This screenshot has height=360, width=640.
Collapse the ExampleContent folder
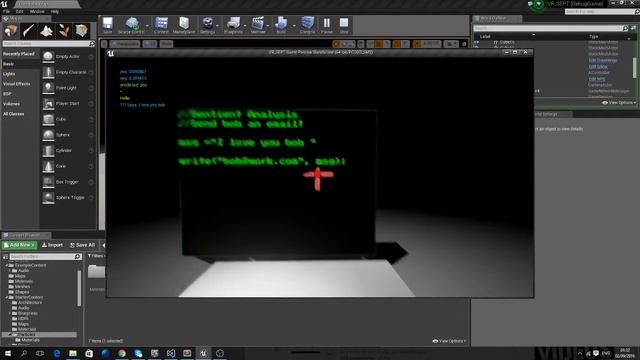click(x=7, y=265)
